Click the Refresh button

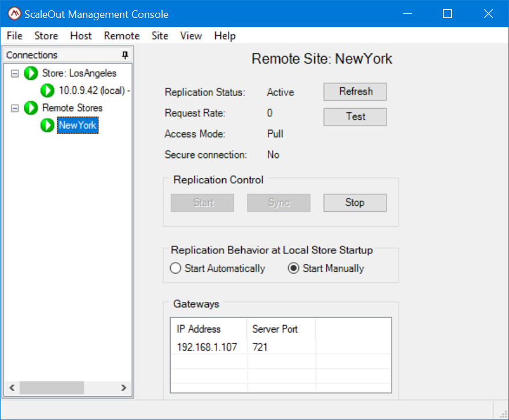point(355,91)
